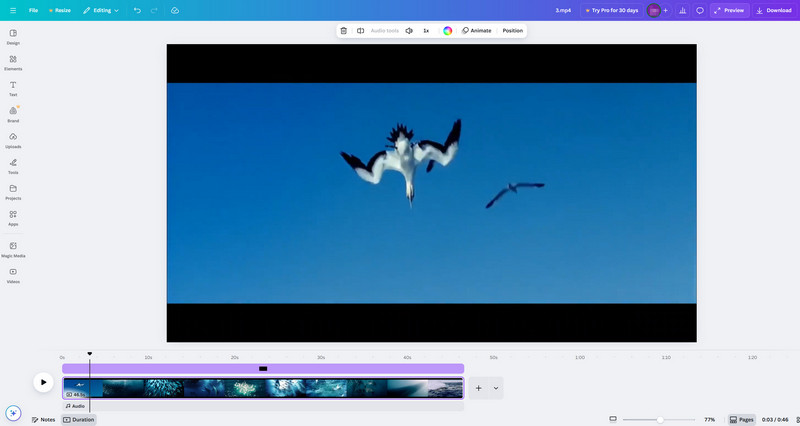Open the Uploads panel
800x426 pixels.
pos(13,140)
